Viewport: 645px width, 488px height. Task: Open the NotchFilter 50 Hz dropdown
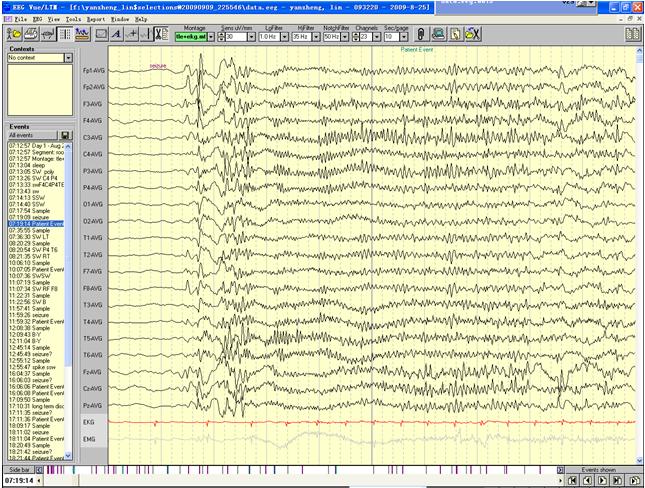[345, 37]
